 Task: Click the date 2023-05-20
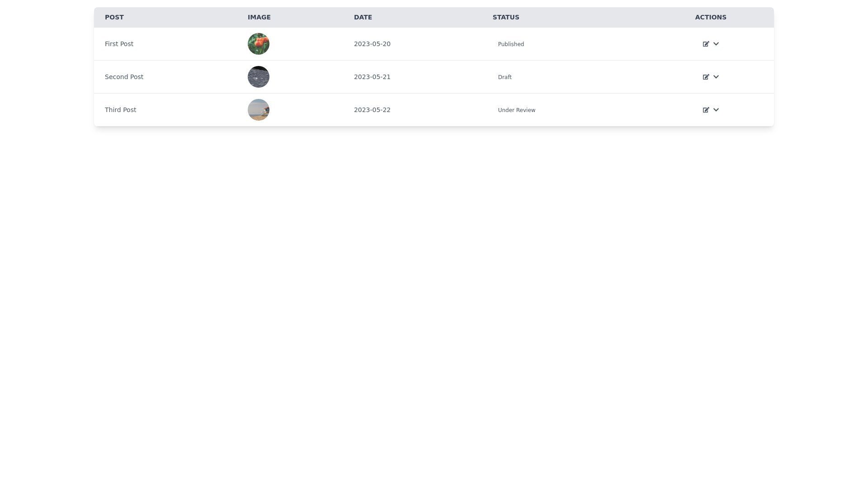(372, 44)
